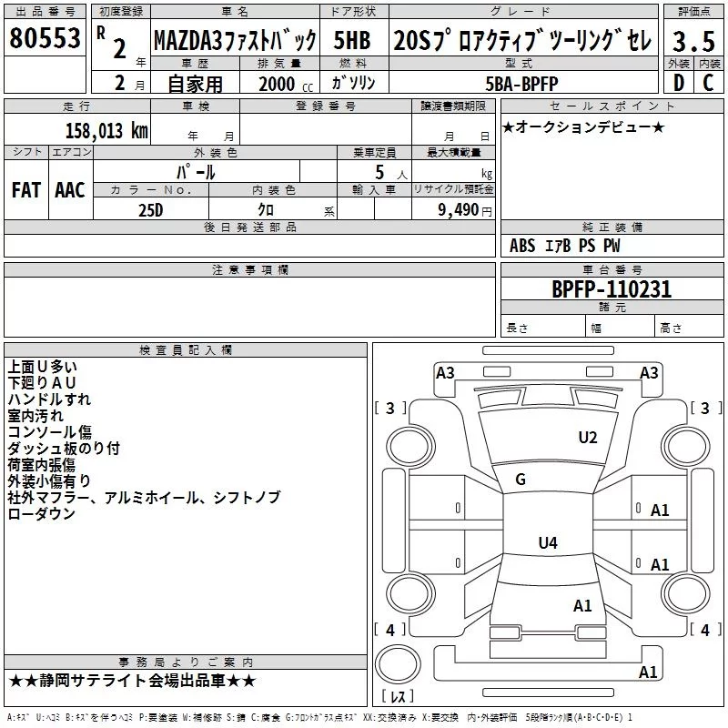Click recycle deposit 9,490円
The image size is (728, 728).
465,210
